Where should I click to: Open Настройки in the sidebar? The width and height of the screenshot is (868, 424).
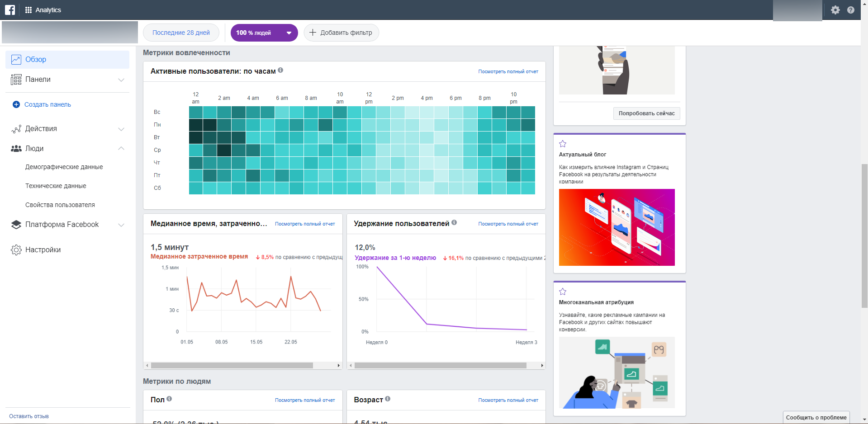43,250
